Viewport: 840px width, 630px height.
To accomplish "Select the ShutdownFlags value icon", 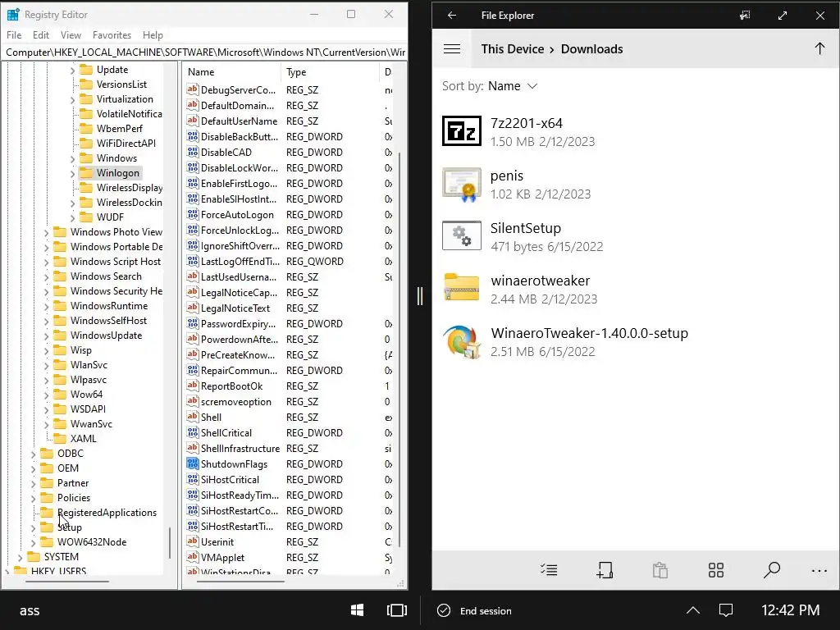I will pyautogui.click(x=192, y=463).
